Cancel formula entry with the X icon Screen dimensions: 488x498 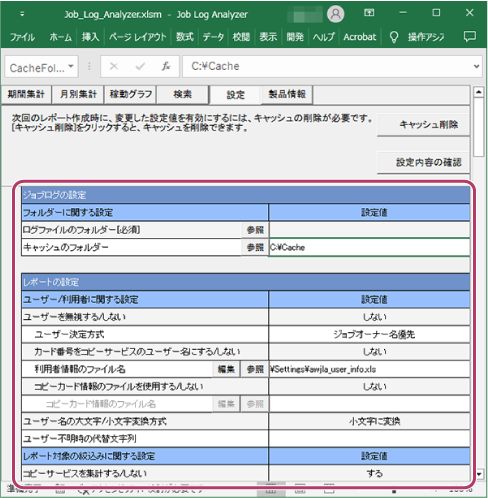114,66
